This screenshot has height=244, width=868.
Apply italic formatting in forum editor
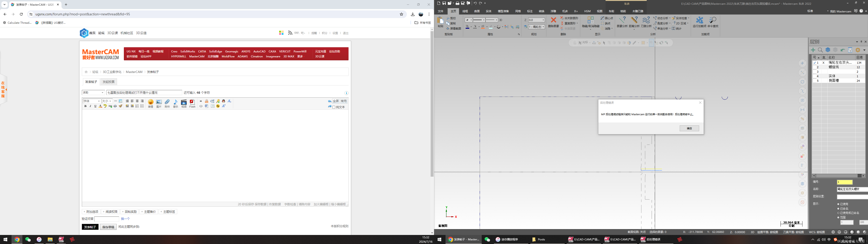point(90,106)
